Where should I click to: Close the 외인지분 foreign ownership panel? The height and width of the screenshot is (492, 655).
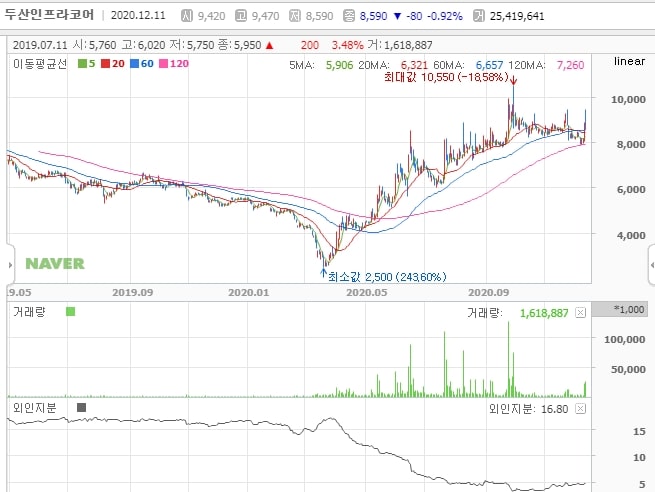pyautogui.click(x=580, y=408)
